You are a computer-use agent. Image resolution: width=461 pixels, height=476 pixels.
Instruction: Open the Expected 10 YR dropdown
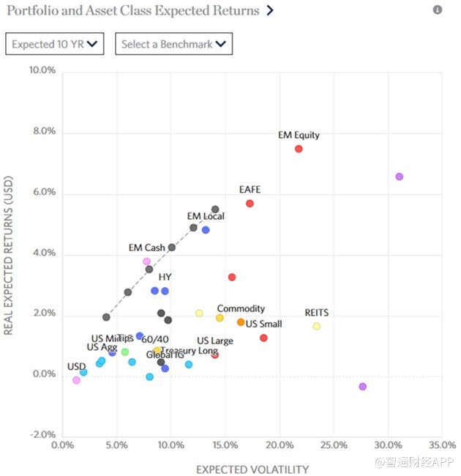tap(55, 44)
